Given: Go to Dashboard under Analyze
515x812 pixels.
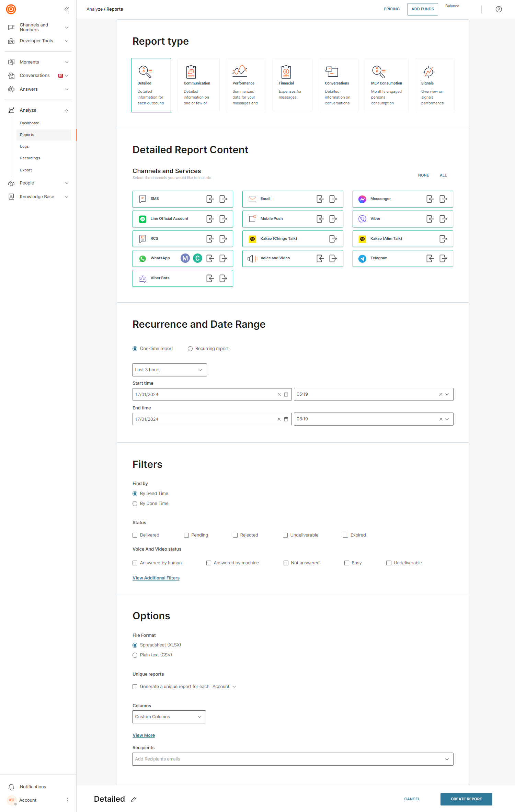Looking at the screenshot, I should [x=30, y=123].
